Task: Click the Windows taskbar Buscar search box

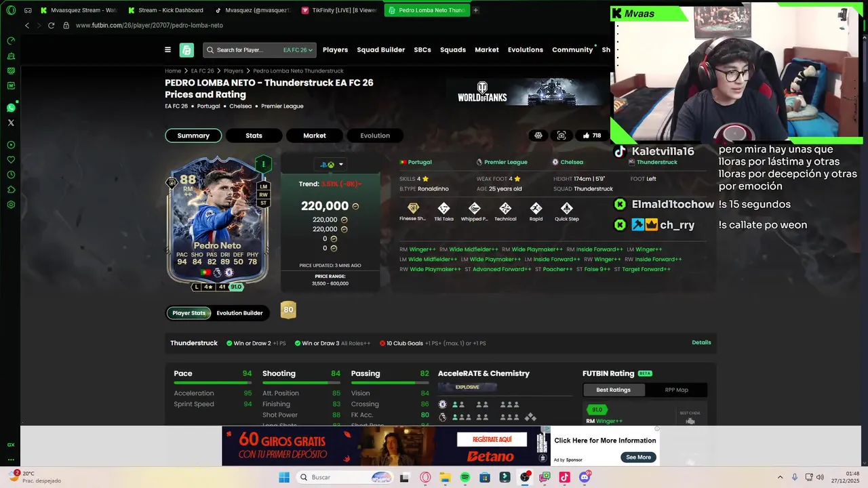Action: click(346, 477)
